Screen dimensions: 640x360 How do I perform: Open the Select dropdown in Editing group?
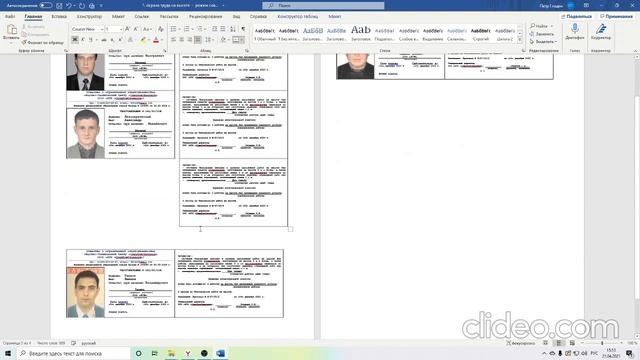544,42
